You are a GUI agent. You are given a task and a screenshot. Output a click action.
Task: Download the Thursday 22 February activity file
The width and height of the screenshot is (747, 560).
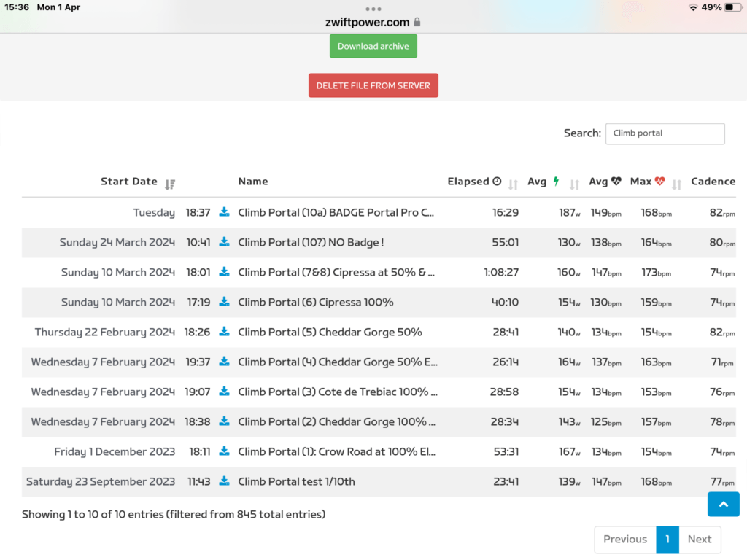click(x=225, y=332)
